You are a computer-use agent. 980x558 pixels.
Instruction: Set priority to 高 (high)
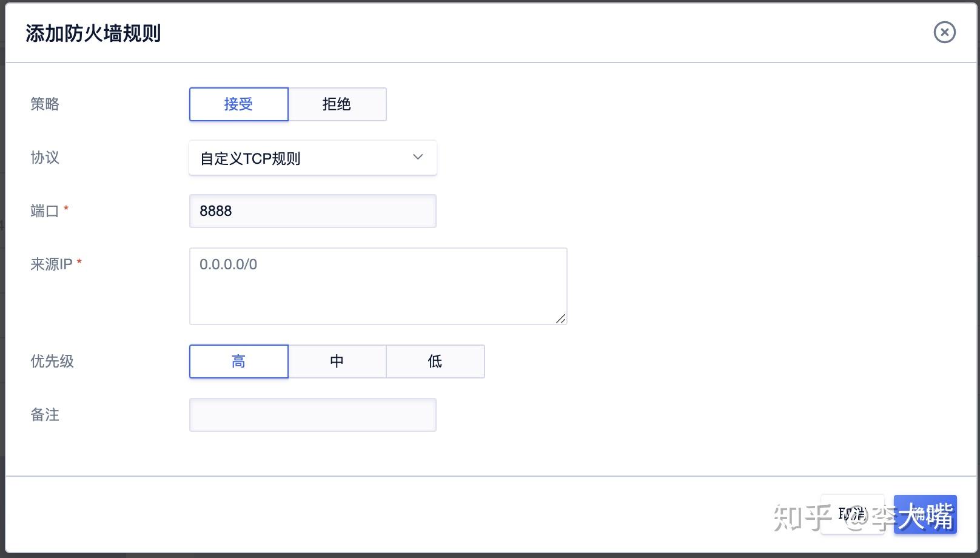pyautogui.click(x=238, y=361)
